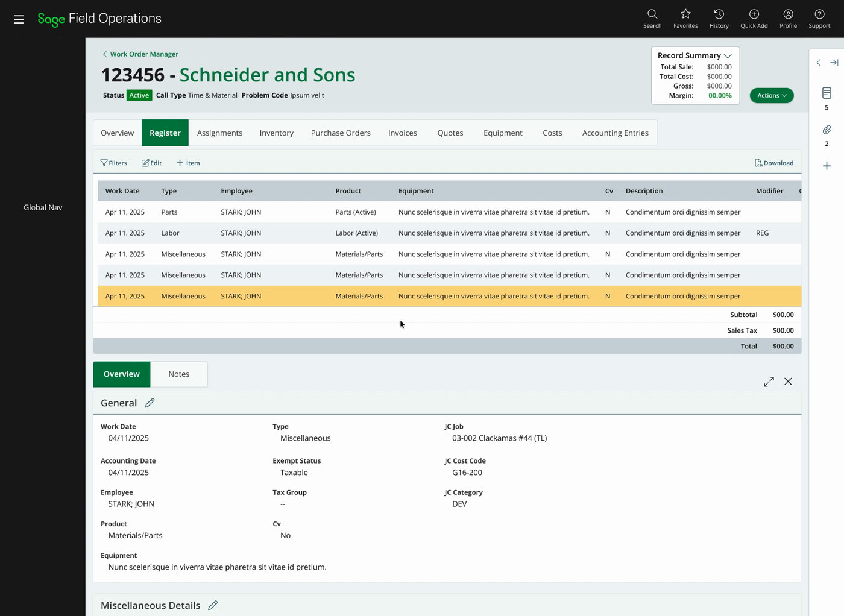Select the Labor row in the register
The width and height of the screenshot is (844, 616).
[449, 233]
